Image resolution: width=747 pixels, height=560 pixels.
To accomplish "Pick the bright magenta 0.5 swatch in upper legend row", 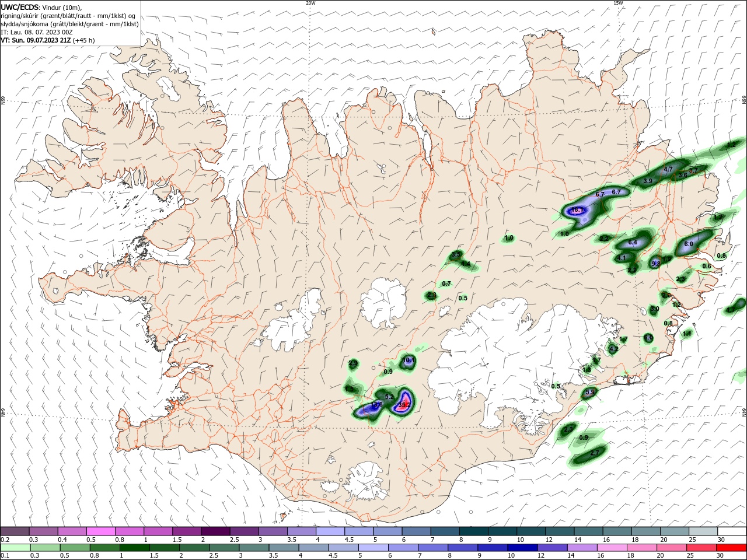I will tap(101, 531).
